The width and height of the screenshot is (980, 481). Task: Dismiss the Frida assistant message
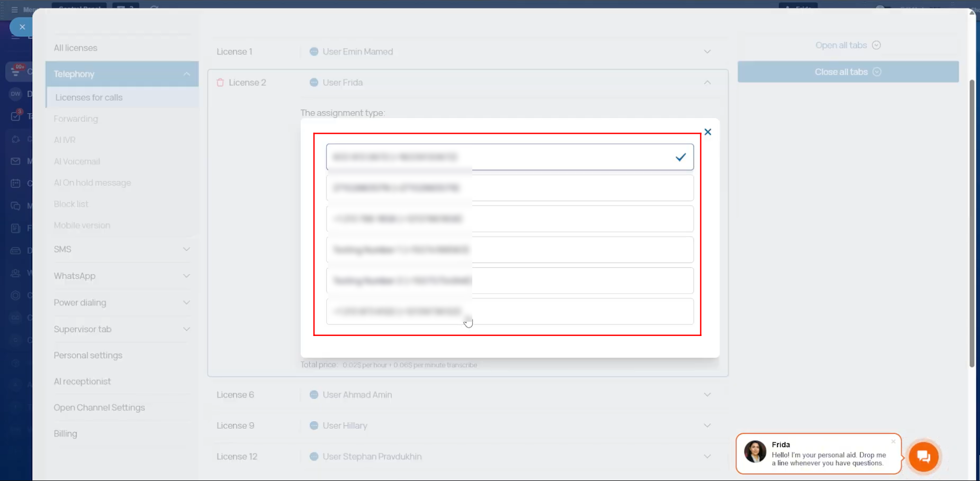(x=893, y=441)
